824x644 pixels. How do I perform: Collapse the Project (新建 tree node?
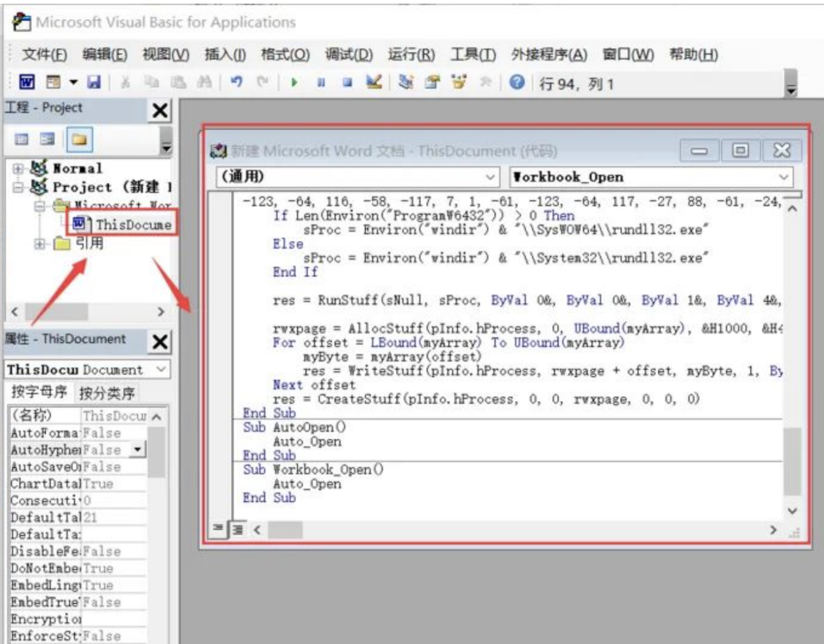pyautogui.click(x=17, y=187)
